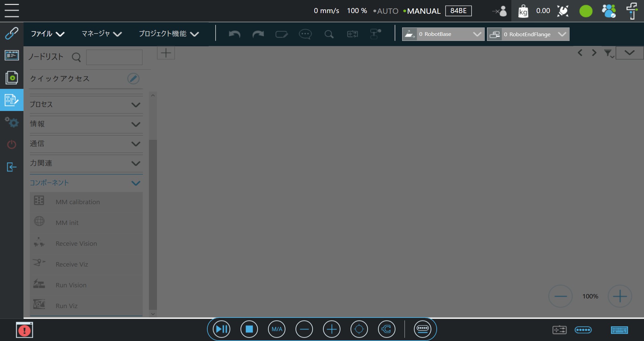Redo the last edit
Screen dimensions: 644x341
(258, 34)
